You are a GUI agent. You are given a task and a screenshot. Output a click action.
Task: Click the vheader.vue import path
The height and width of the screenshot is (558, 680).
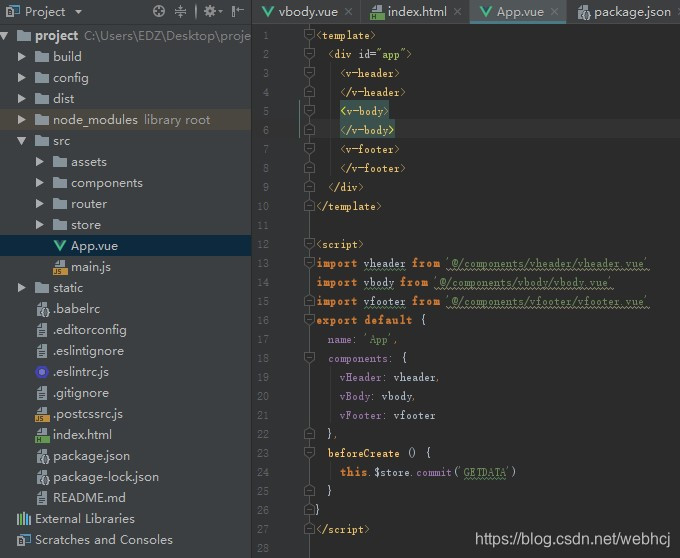[x=547, y=263]
